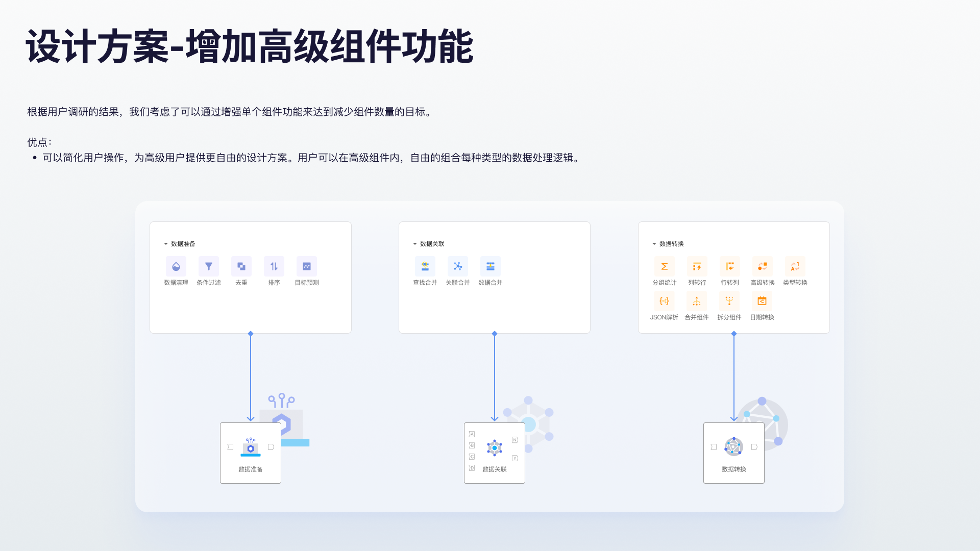Click the 去重 deduplicate icon
This screenshot has height=551, width=980.
241,266
